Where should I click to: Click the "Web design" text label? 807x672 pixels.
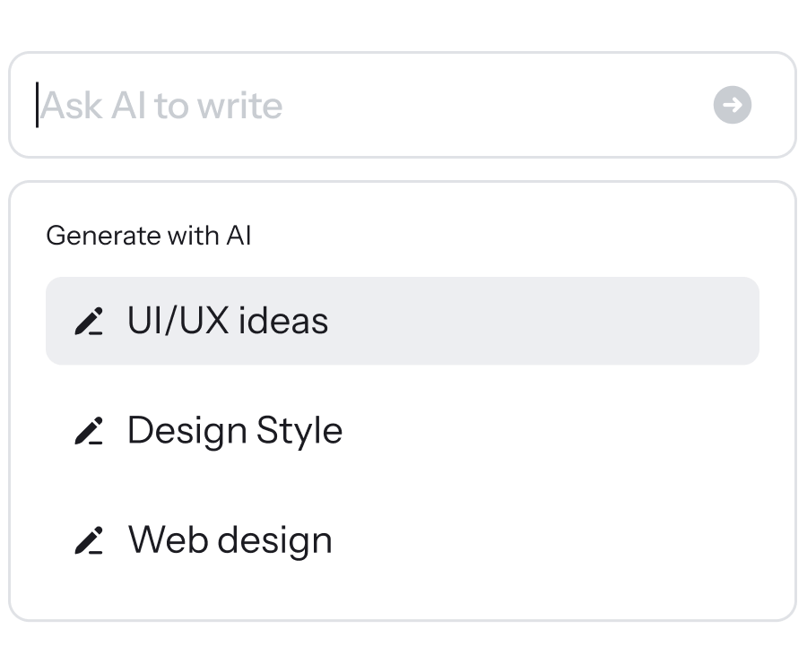pos(230,540)
